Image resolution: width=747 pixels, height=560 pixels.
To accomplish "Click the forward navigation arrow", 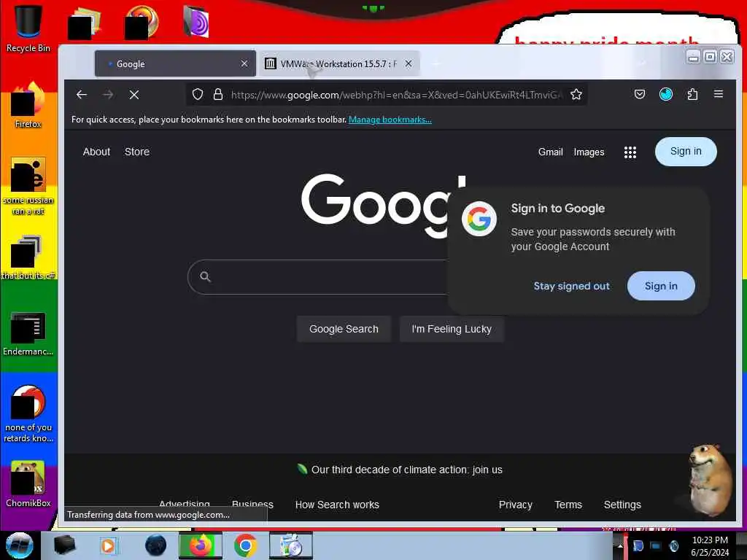I will [x=108, y=95].
